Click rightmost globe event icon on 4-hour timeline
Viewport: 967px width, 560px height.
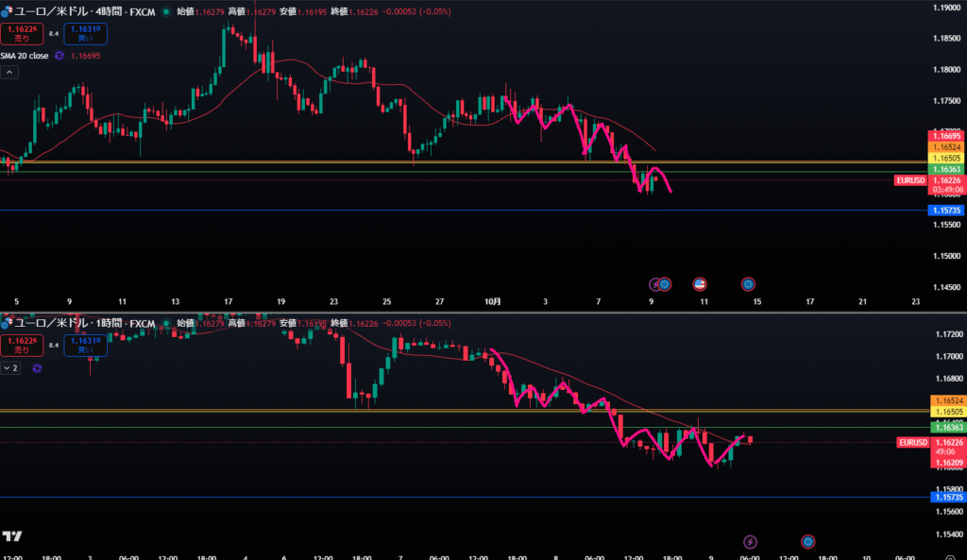click(748, 283)
